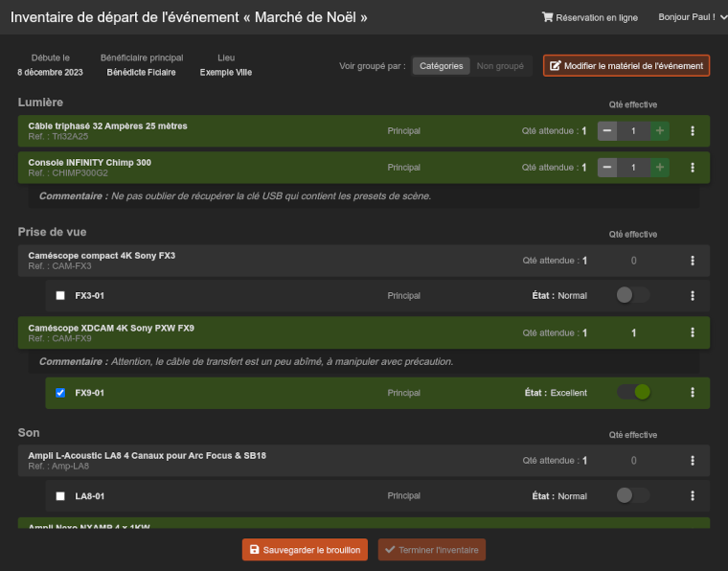Screen dimensions: 728x571
Task: Turn off the FX9-01 toggle switch
Action: [632, 393]
